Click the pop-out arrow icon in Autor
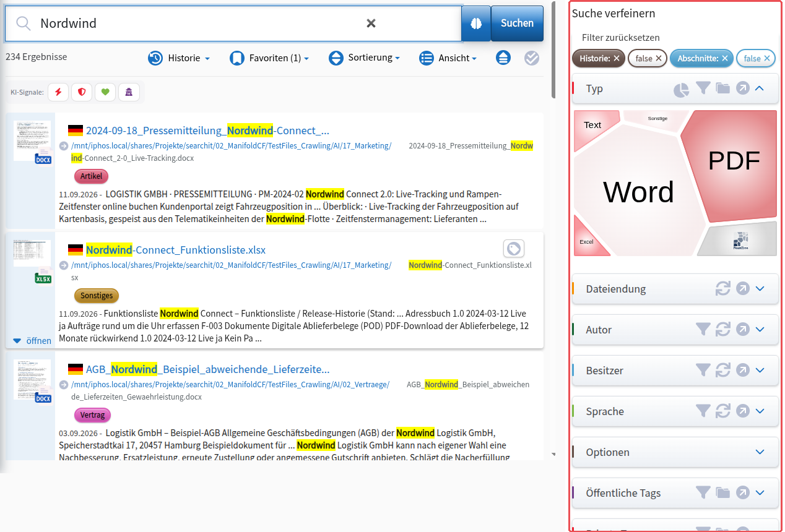Viewport: 785px width, 532px height. [x=743, y=330]
